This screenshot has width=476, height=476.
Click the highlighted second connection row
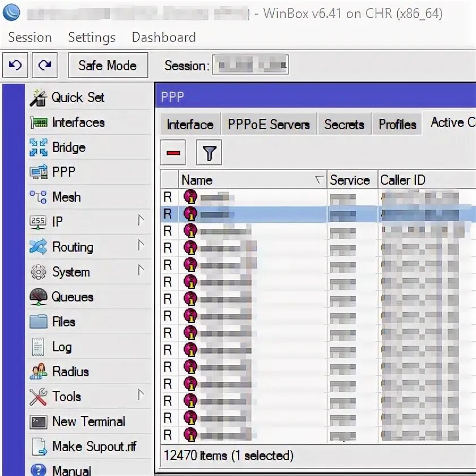pyautogui.click(x=318, y=214)
